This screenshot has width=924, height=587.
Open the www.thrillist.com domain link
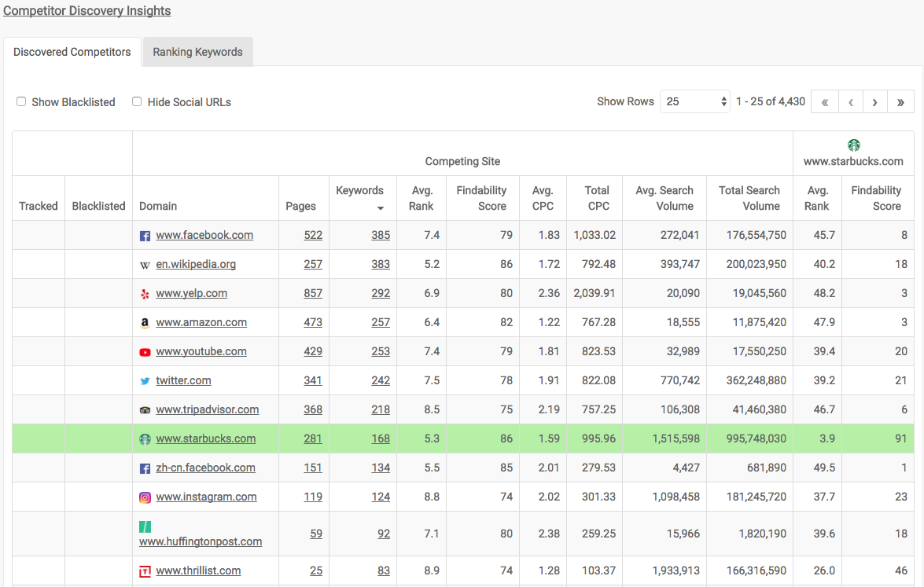pyautogui.click(x=199, y=570)
